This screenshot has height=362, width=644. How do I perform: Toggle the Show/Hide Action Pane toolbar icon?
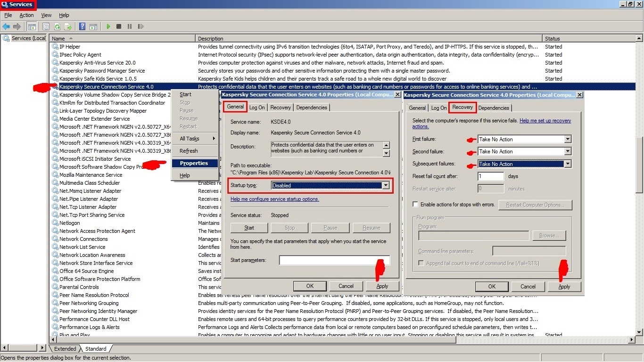point(93,27)
